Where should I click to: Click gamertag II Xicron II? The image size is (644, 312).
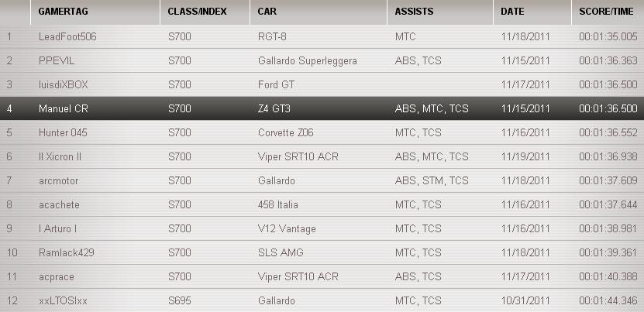60,156
